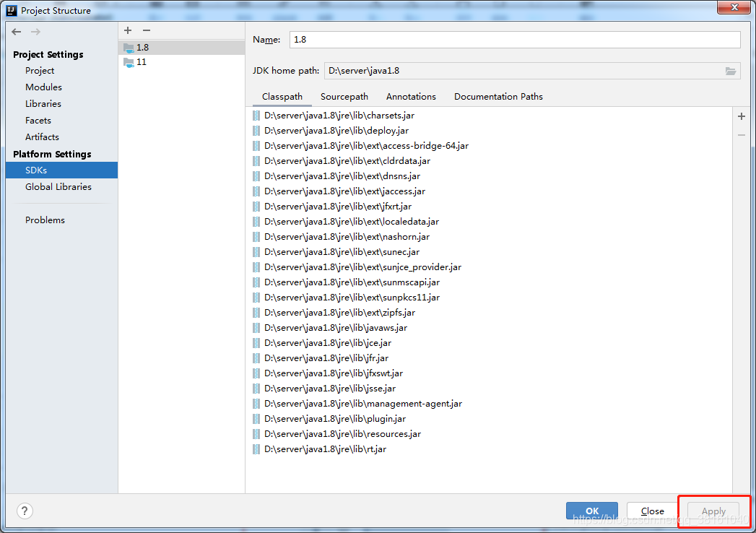Remove classpath entry with minus icon
Viewport: 756px width, 533px height.
[x=742, y=135]
